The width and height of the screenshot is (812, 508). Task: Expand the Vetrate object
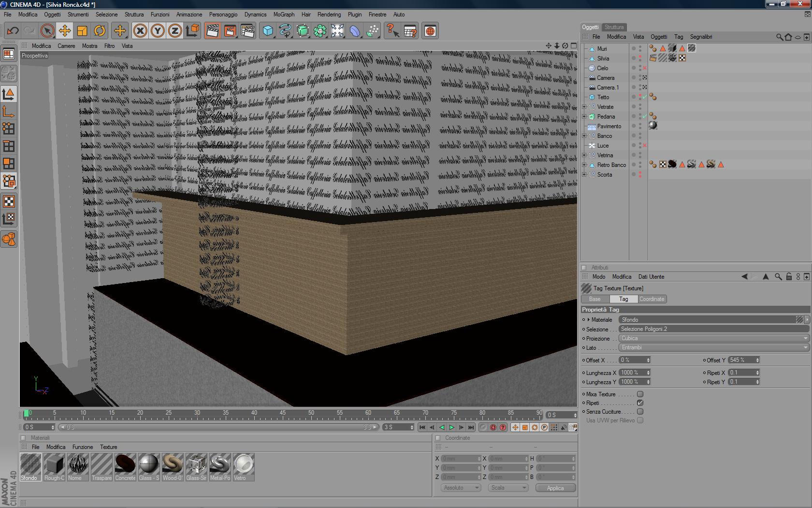(584, 107)
